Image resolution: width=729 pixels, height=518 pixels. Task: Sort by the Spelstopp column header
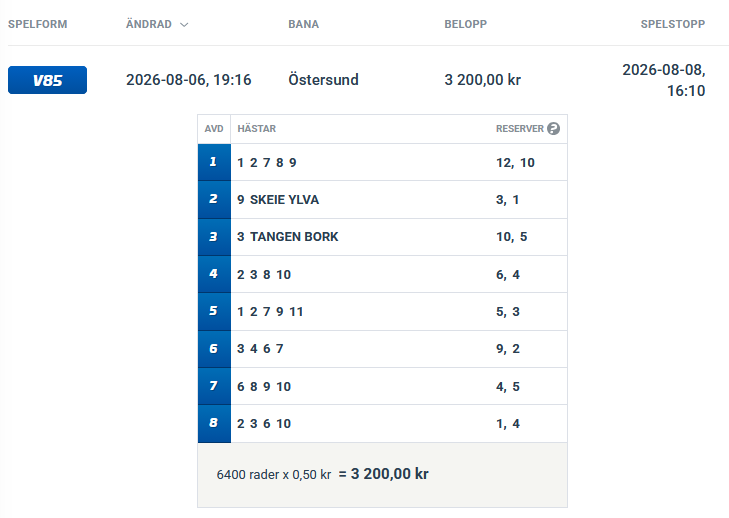coord(673,24)
